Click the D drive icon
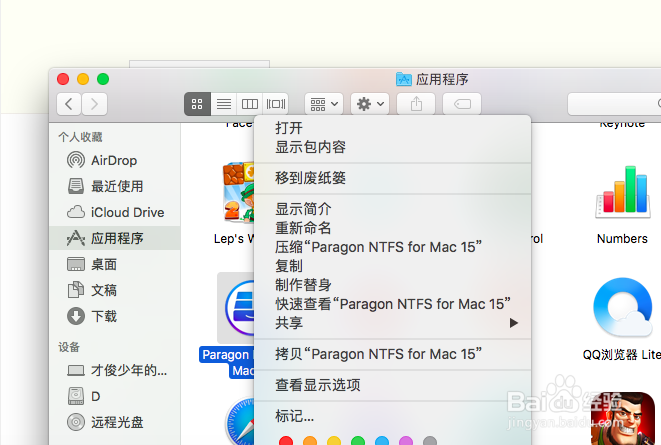661x445 pixels. 76,396
